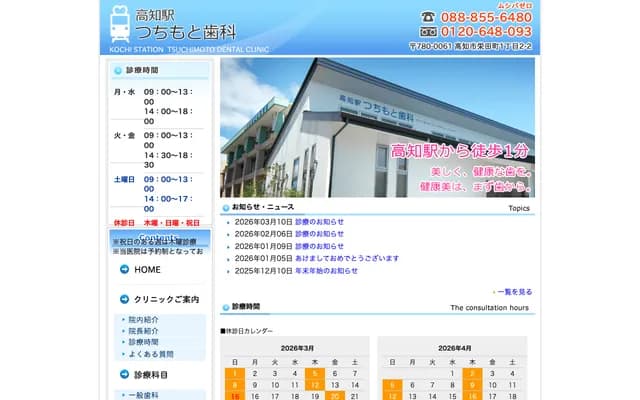
Task: Click the 休診日カレンダー heading
Action: [x=247, y=331]
